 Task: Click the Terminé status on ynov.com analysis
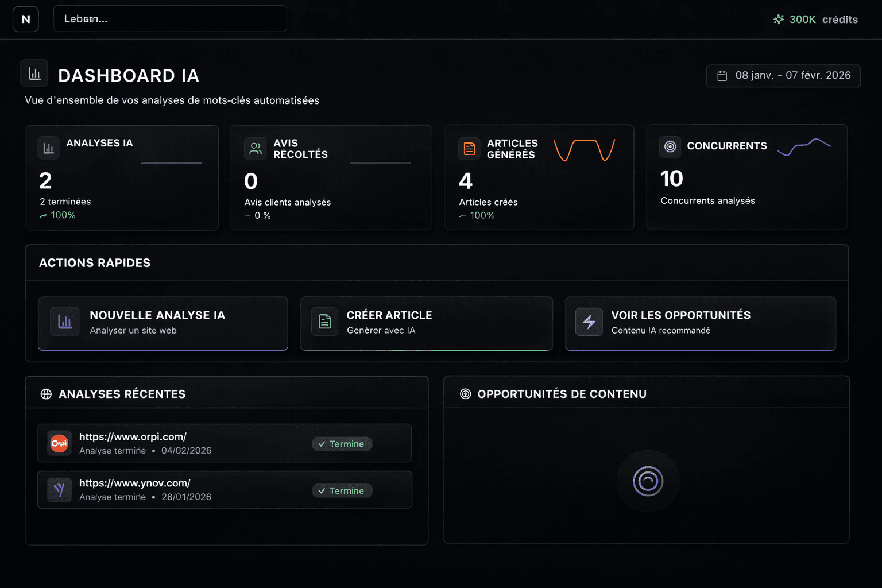tap(342, 490)
